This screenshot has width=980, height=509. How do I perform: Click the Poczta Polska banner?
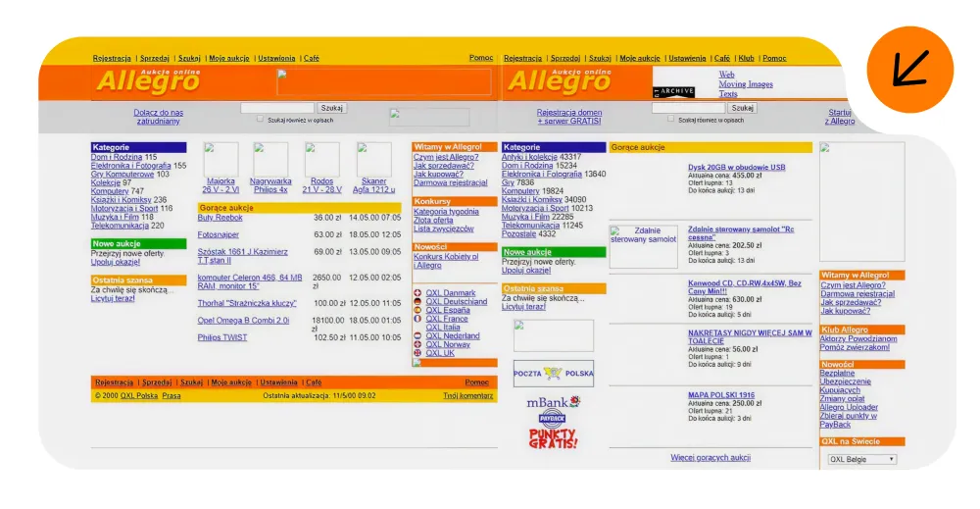[553, 374]
